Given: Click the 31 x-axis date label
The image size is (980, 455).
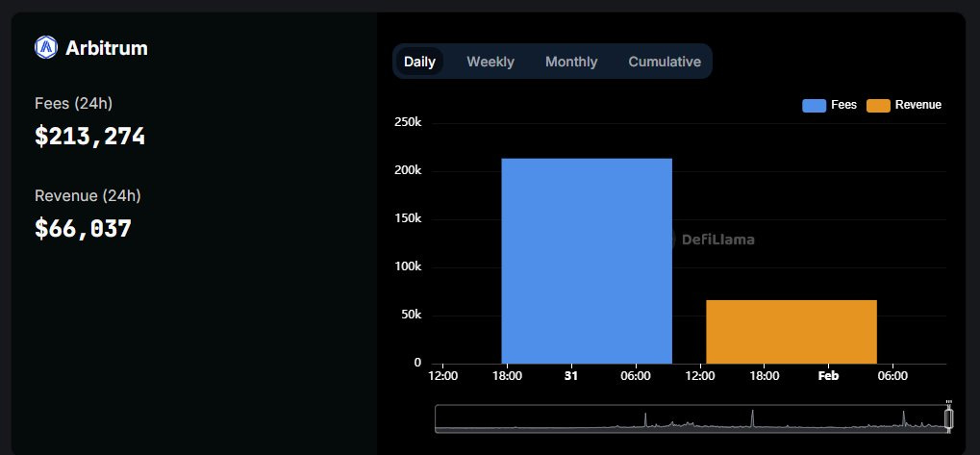Looking at the screenshot, I should coord(570,376).
